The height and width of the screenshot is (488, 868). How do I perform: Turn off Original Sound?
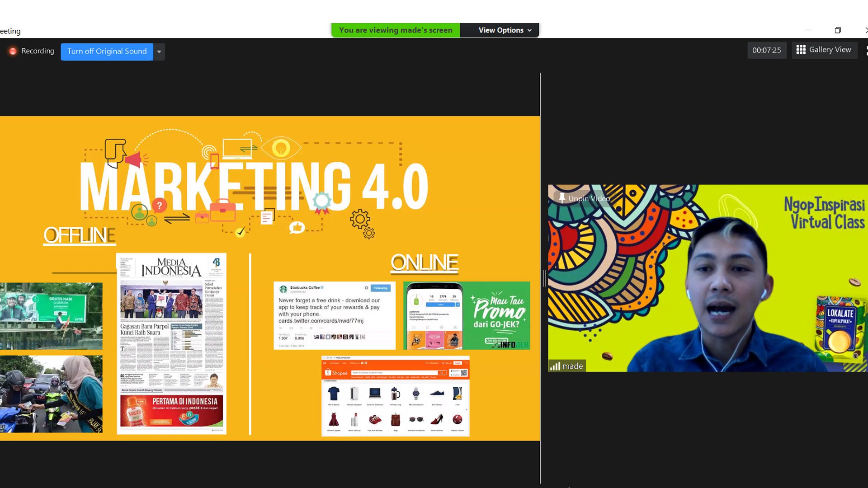[107, 52]
